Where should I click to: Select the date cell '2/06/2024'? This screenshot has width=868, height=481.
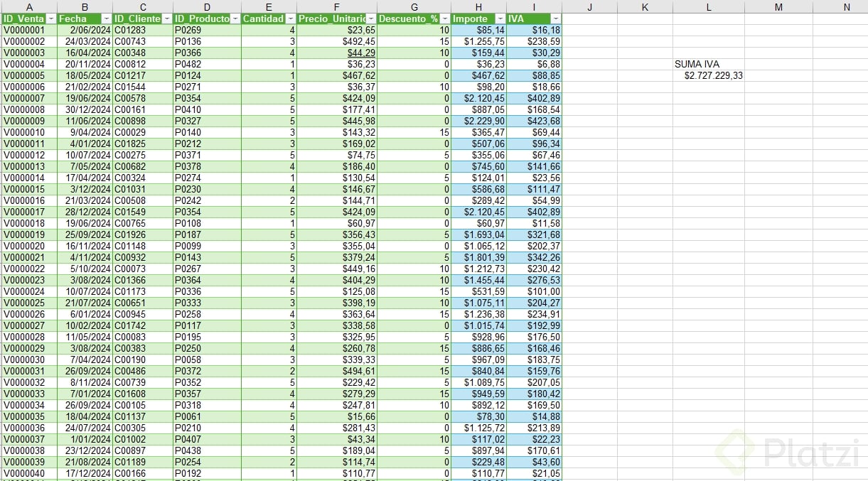click(85, 31)
